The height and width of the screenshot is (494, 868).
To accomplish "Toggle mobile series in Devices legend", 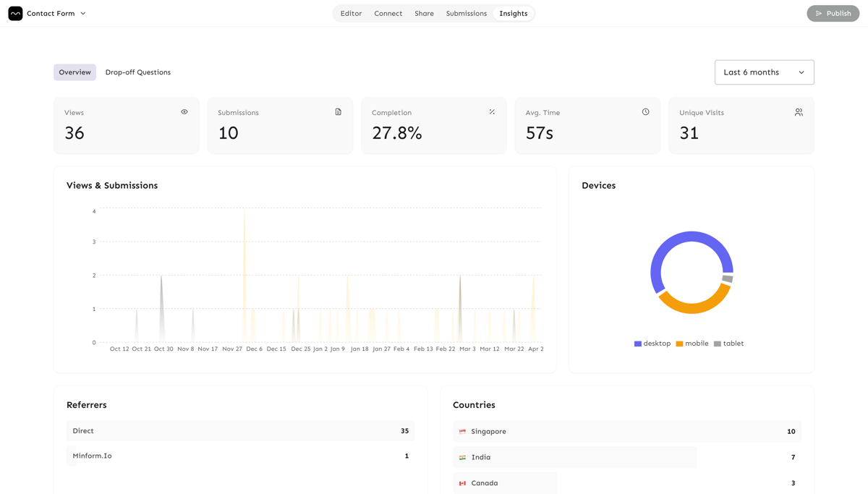I will (x=692, y=344).
